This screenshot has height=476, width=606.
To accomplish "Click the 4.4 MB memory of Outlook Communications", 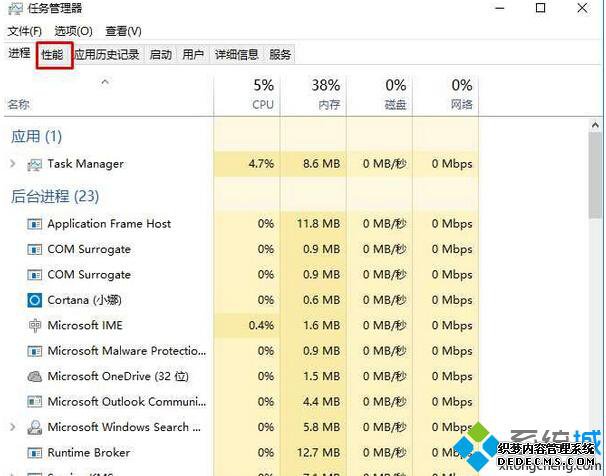I will (322, 402).
